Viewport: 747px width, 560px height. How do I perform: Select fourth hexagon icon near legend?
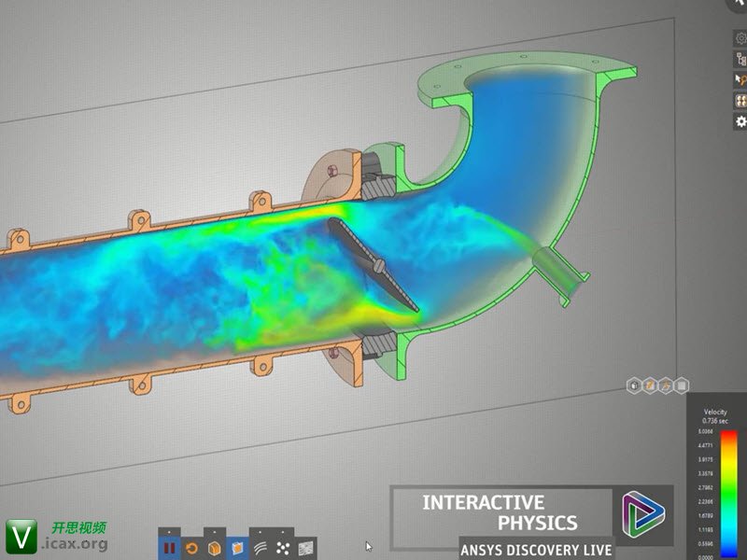[682, 385]
